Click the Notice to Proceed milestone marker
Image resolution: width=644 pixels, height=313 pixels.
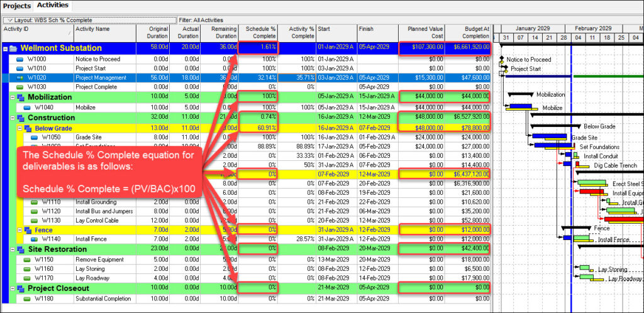click(501, 60)
